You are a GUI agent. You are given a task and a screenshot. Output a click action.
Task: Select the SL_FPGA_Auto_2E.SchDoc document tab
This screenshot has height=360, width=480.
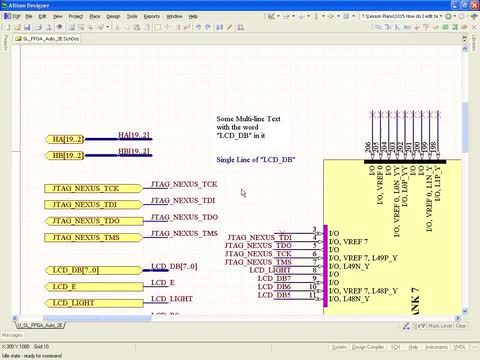click(x=47, y=39)
